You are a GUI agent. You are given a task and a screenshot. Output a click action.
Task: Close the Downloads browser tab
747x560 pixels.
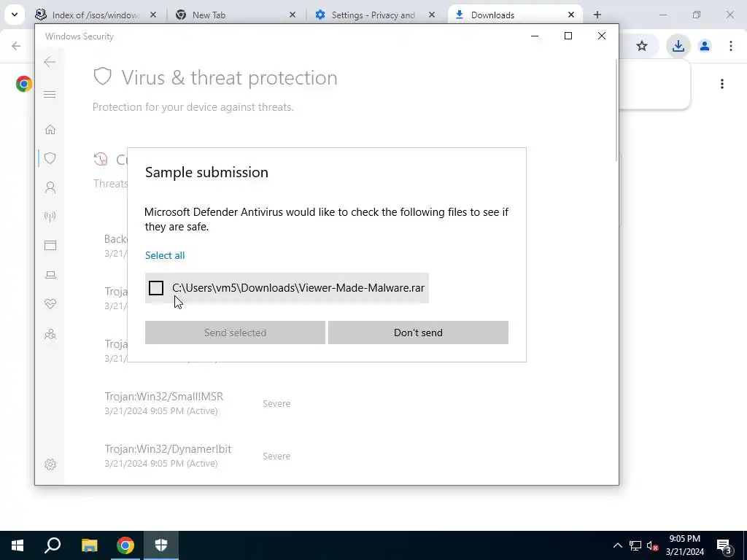pos(570,15)
